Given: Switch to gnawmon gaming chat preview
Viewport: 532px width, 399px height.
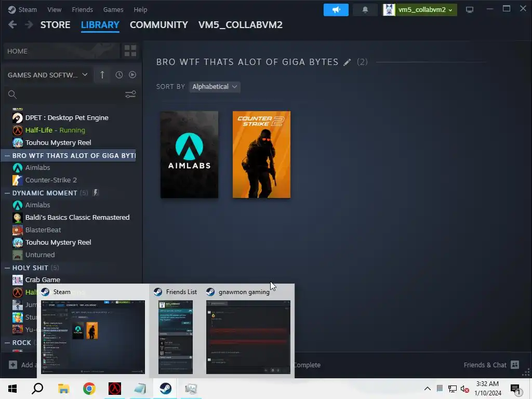Looking at the screenshot, I should tap(248, 337).
